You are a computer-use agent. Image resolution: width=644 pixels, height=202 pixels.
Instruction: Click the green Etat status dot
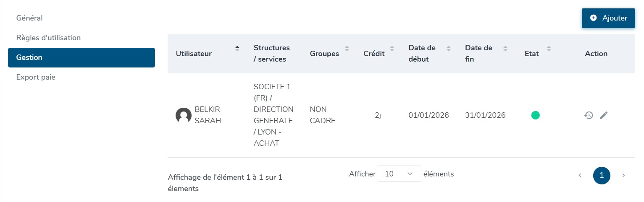tap(535, 115)
